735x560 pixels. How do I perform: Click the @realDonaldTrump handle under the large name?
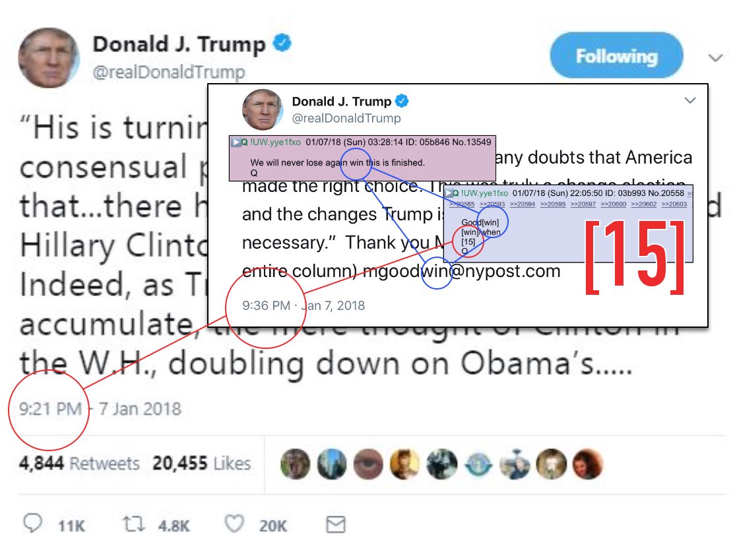coord(169,72)
